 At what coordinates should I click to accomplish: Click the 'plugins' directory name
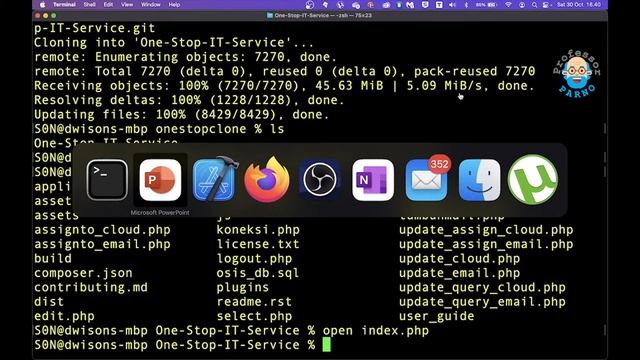pos(243,287)
